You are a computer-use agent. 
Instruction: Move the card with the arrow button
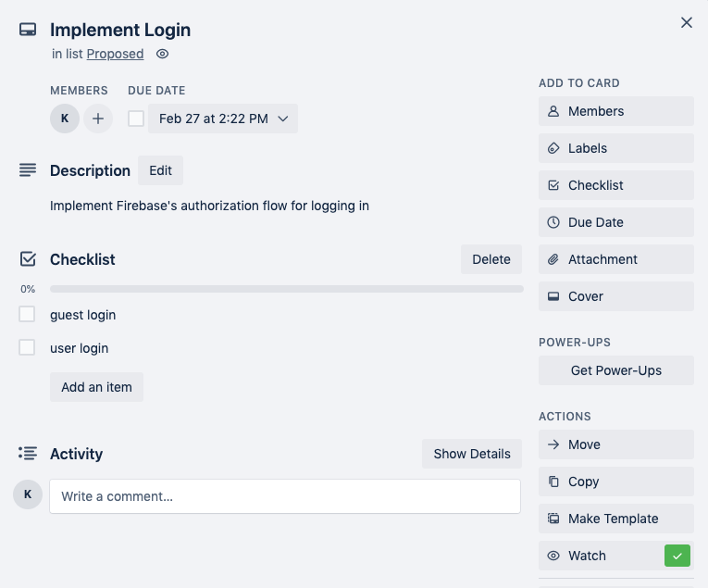click(x=615, y=444)
